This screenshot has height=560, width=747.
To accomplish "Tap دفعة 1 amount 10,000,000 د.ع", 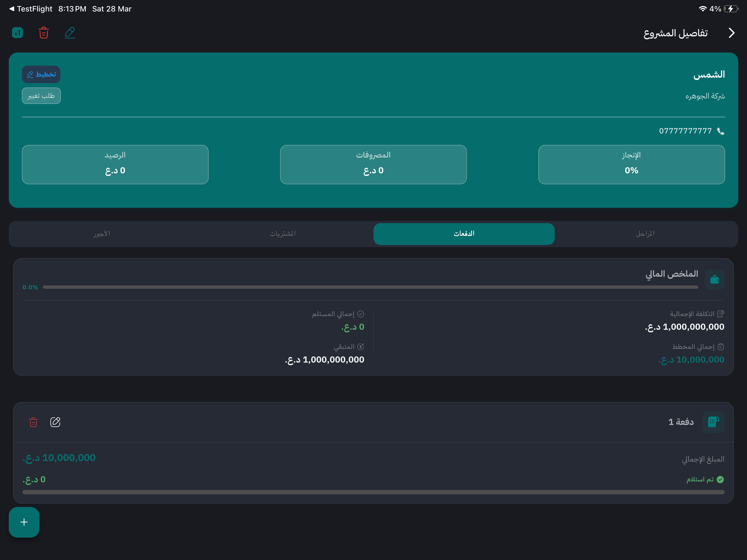I will tap(59, 458).
